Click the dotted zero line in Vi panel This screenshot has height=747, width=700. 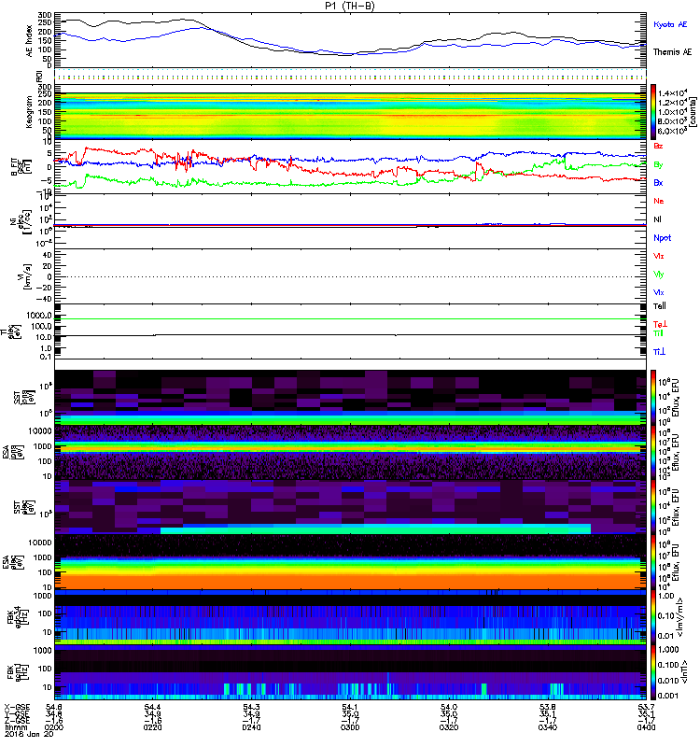click(x=350, y=276)
